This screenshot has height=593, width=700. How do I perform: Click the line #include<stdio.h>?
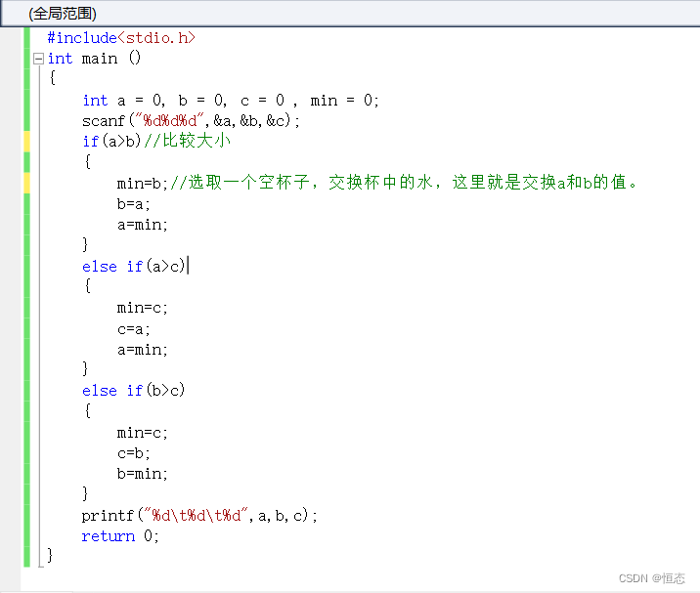[x=121, y=37]
